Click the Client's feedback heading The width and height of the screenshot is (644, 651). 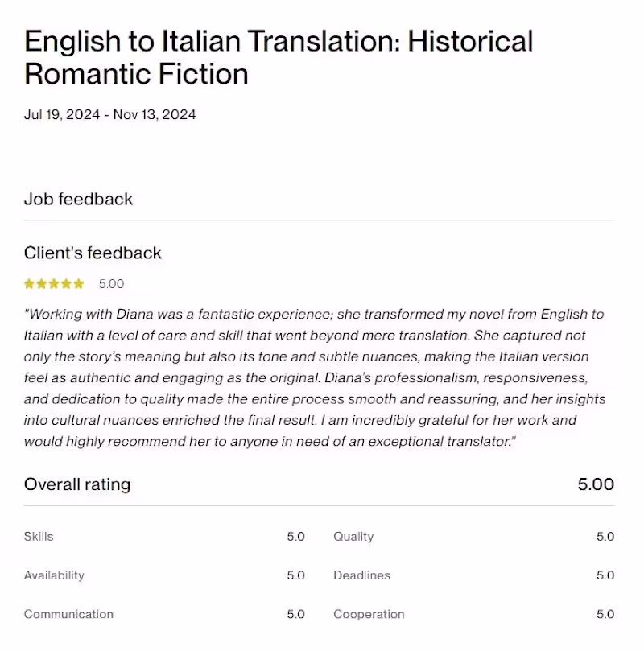click(x=93, y=253)
